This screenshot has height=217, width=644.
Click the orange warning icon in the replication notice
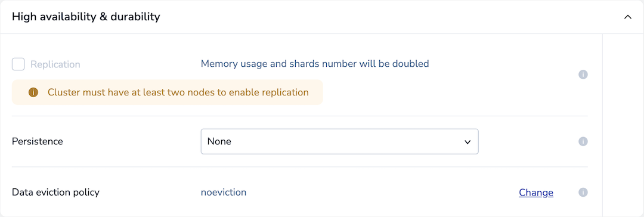(x=33, y=92)
